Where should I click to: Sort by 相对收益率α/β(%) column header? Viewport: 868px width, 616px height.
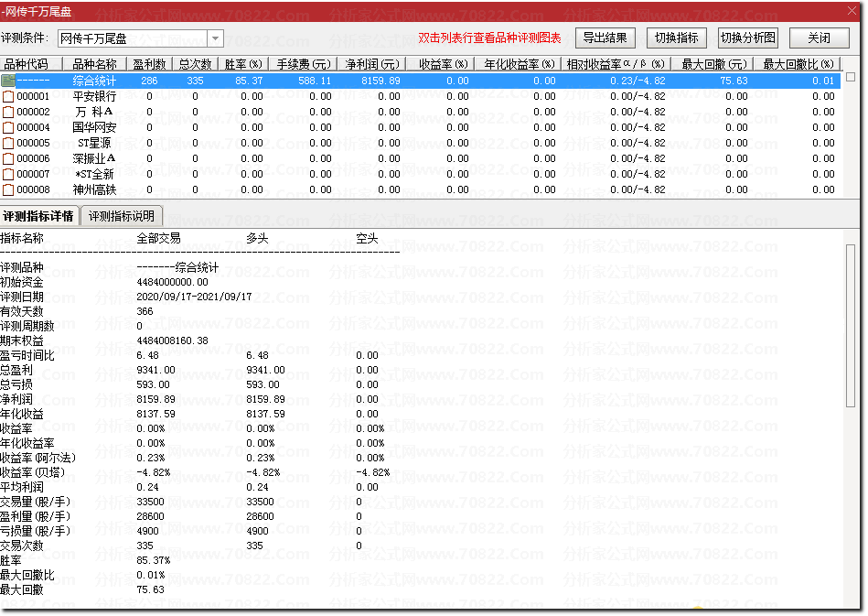click(x=616, y=64)
